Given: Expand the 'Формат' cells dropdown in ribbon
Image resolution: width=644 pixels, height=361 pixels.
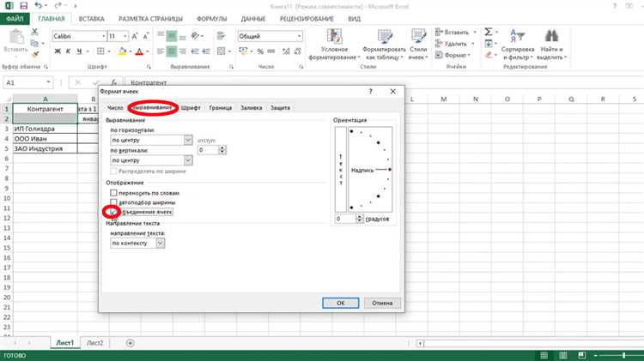Looking at the screenshot, I should (469, 55).
